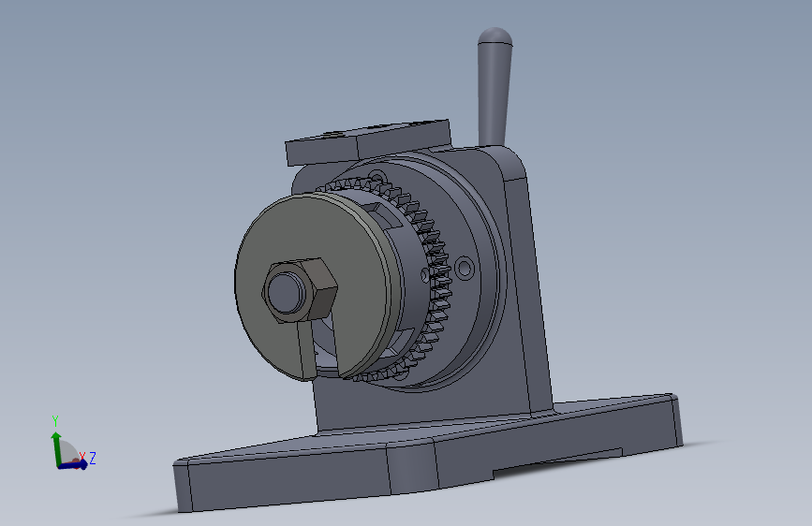Click the blue Z axis label
The height and width of the screenshot is (526, 812).
click(92, 459)
